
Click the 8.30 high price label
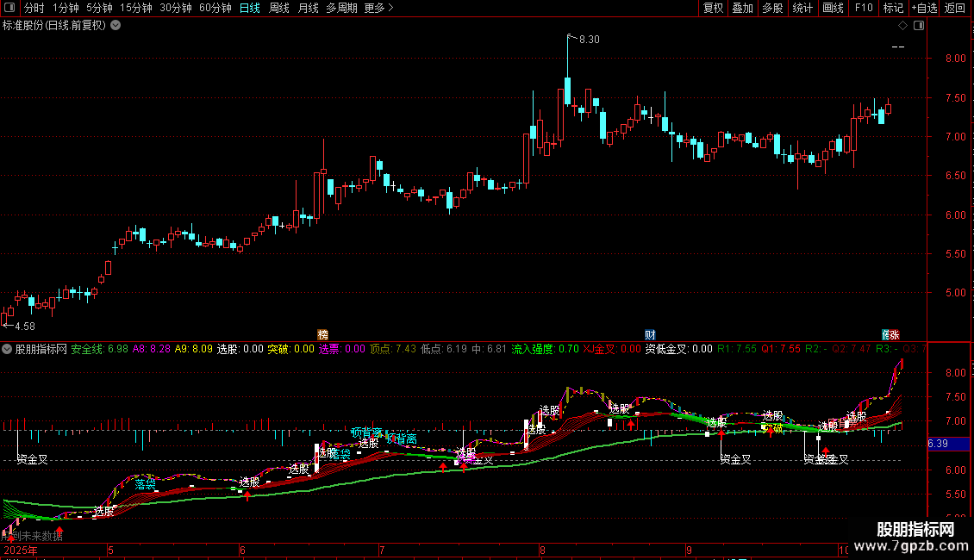(589, 39)
